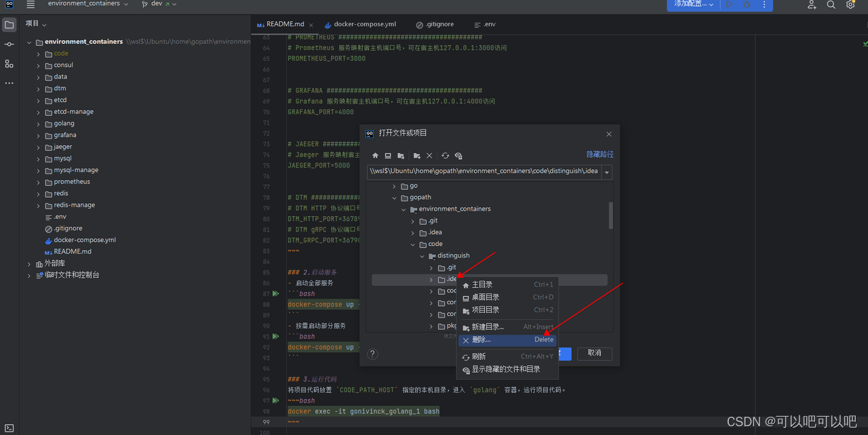This screenshot has height=435, width=868.
Task: Click the 取消 cancel button in dialog
Action: (x=595, y=353)
